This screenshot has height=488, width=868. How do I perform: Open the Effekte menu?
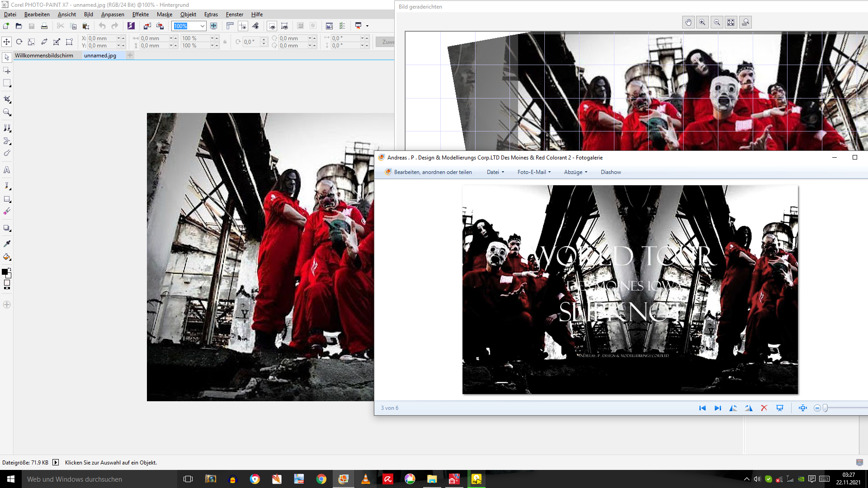[x=141, y=14]
